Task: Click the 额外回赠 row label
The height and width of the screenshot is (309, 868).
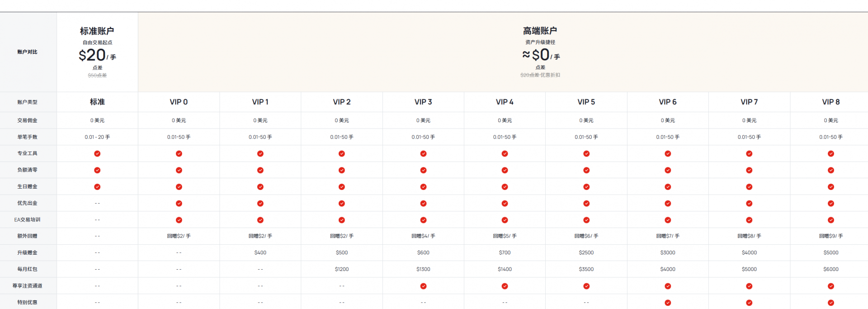Action: (x=27, y=236)
